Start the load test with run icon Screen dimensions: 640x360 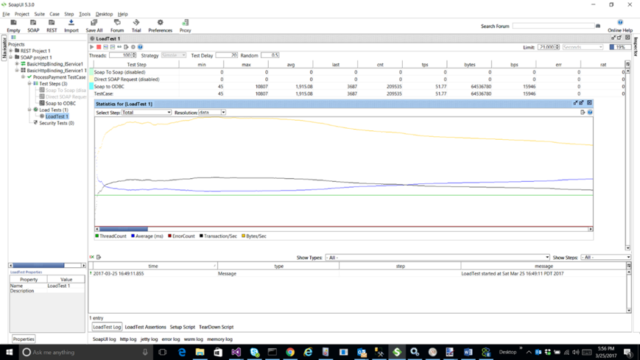(92, 47)
